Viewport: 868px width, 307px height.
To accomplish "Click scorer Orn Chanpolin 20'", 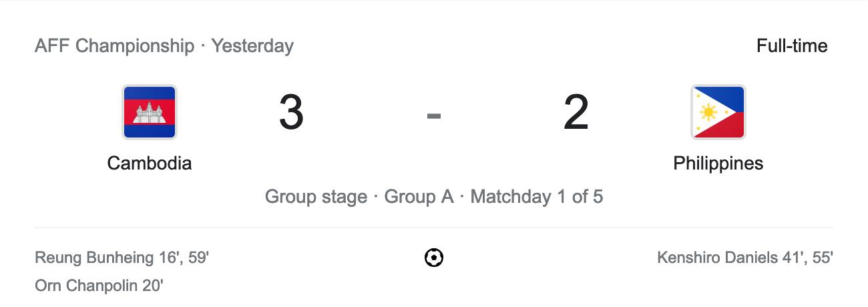I will pos(99,286).
